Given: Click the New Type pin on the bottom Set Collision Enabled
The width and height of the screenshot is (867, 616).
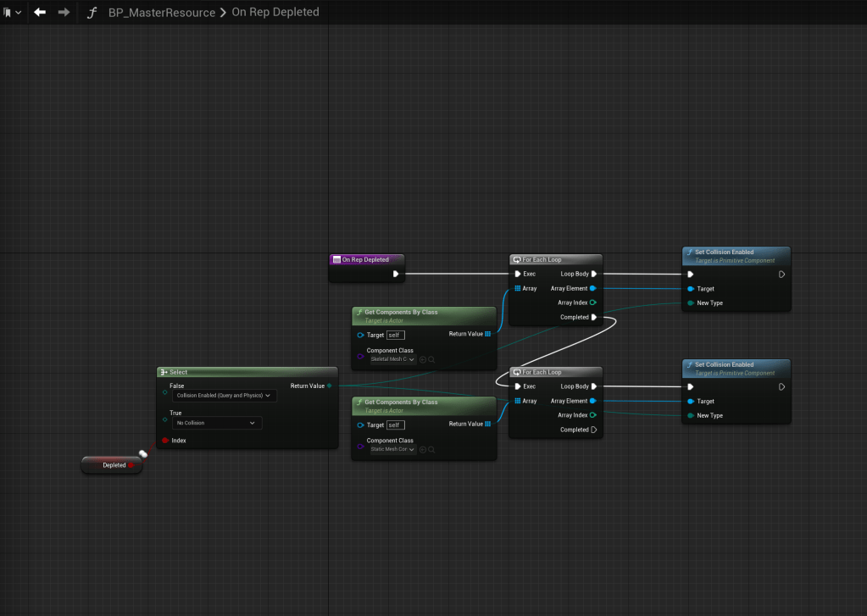Looking at the screenshot, I should 691,415.
